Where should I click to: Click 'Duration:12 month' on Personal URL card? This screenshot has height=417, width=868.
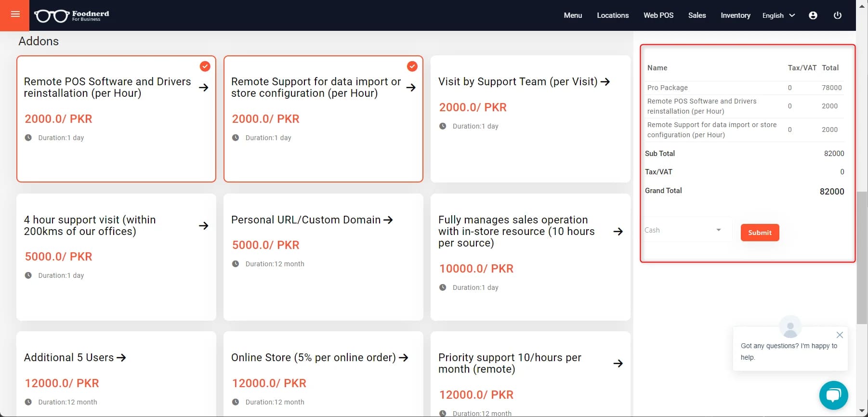(275, 264)
